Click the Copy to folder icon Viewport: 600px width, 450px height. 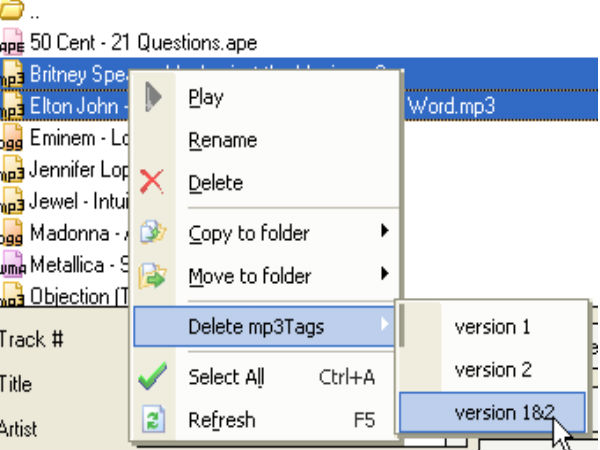(153, 234)
